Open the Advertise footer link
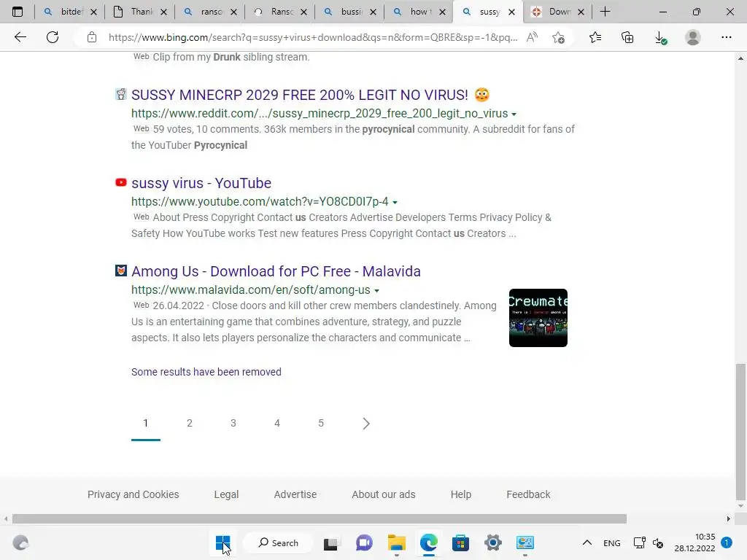The image size is (747, 560). (295, 494)
